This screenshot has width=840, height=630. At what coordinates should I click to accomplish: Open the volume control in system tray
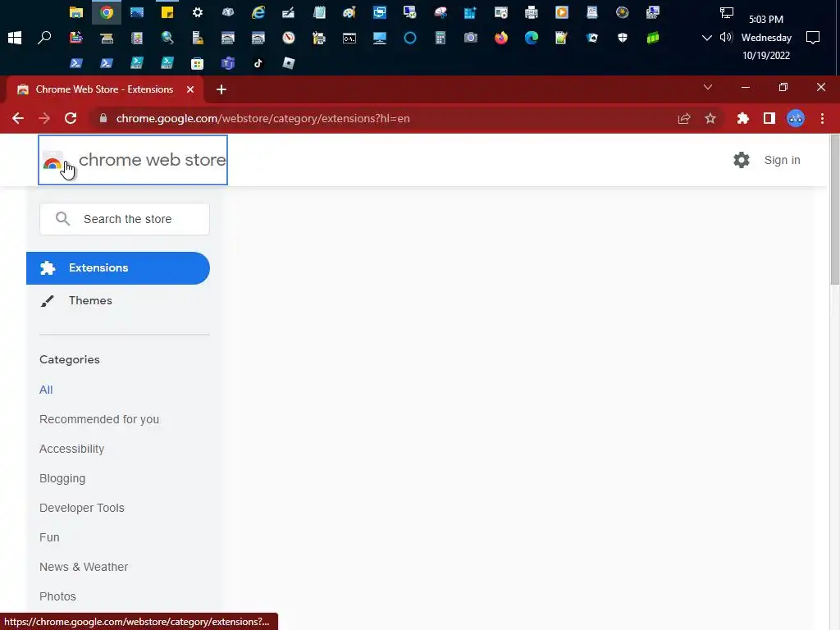(x=726, y=38)
